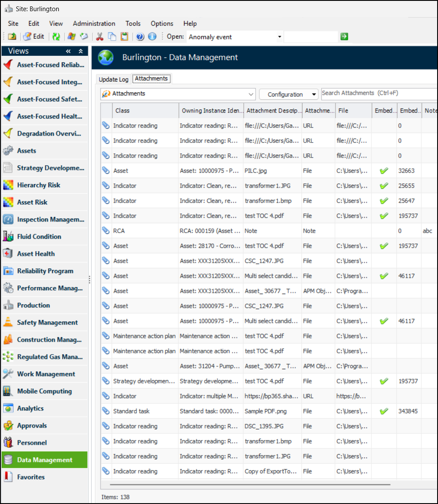The width and height of the screenshot is (438, 504).
Task: Open the Work Management view
Action: [44, 374]
